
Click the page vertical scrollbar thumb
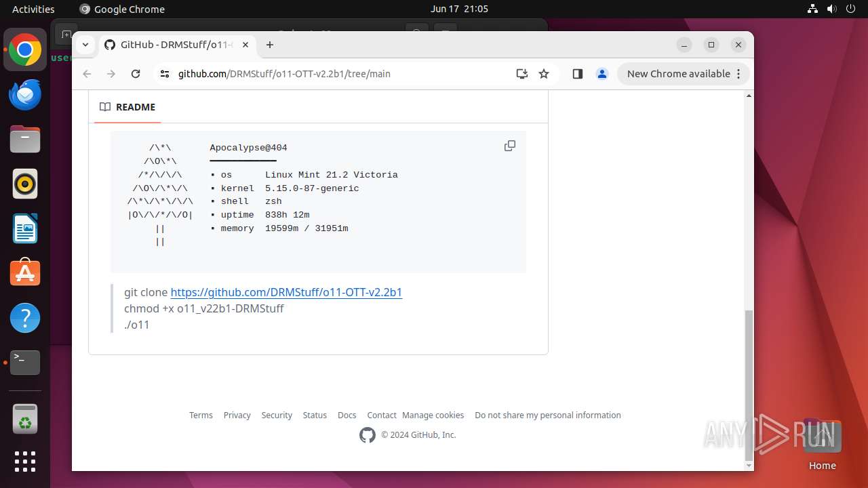(749, 385)
